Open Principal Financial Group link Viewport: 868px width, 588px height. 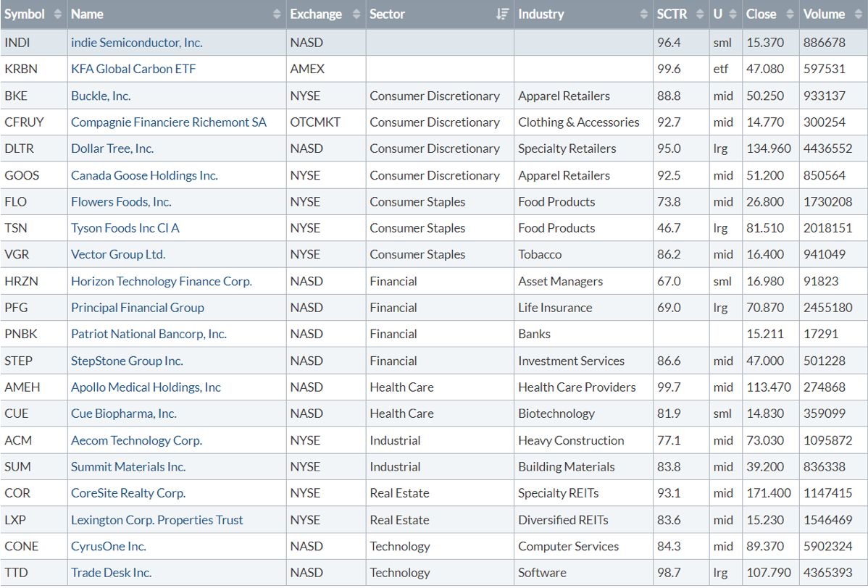(x=137, y=308)
